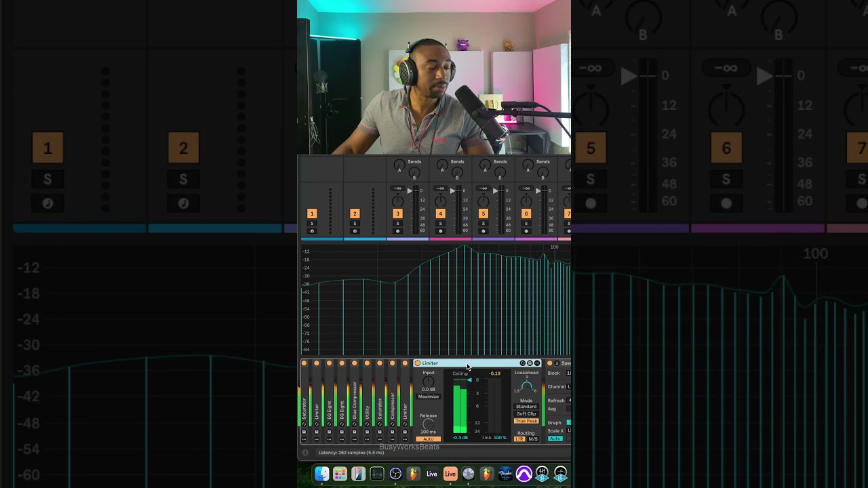Viewport: 868px width, 488px height.
Task: Open the expanded Limiter's more-options icon
Action: (538, 363)
